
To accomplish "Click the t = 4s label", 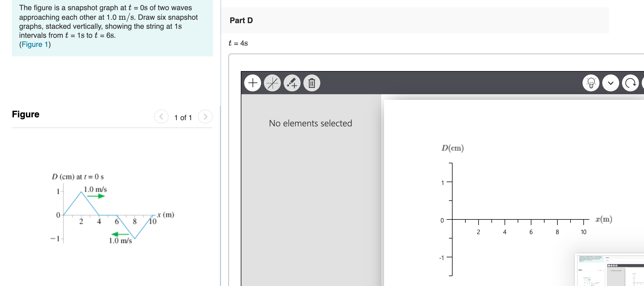I will [x=238, y=43].
